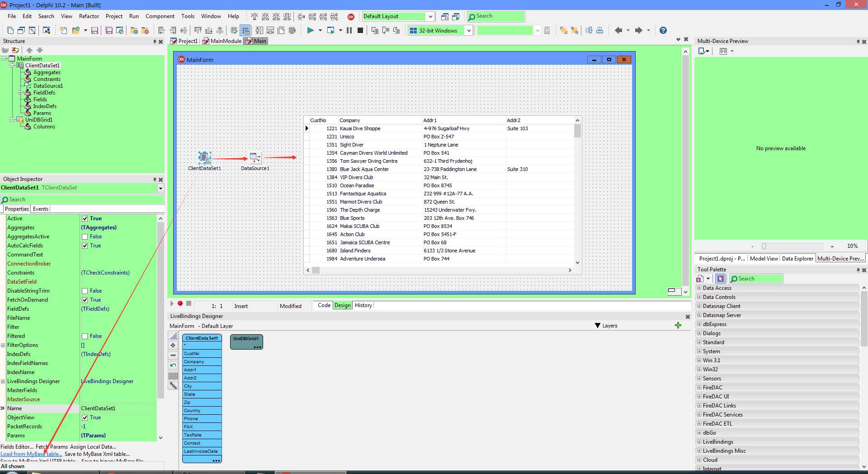Click the Add file to project icon
Image resolution: width=868 pixels, height=474 pixels.
click(134, 30)
